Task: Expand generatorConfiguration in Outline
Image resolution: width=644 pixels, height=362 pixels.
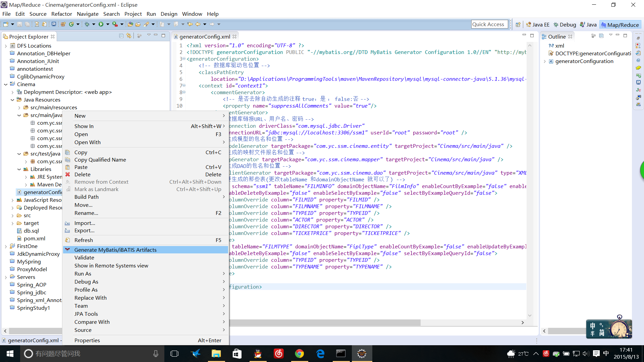Action: (x=545, y=61)
